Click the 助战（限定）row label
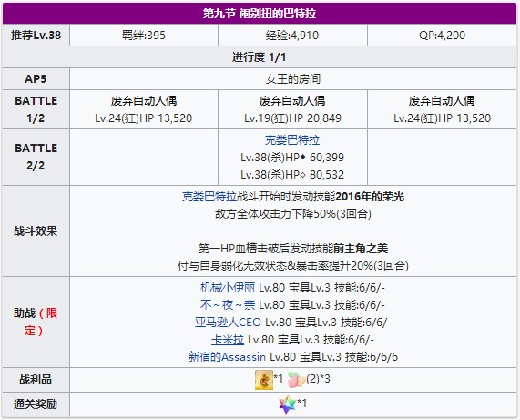The width and height of the screenshot is (520, 420). [36, 322]
